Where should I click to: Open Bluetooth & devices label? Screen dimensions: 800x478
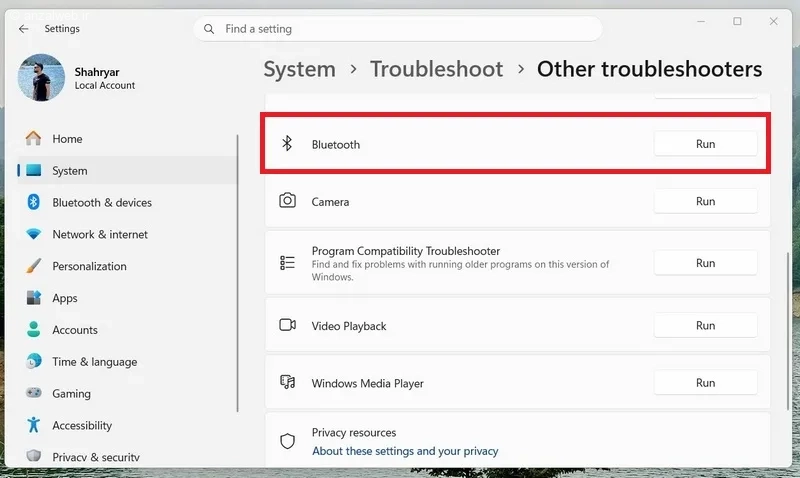coord(102,203)
